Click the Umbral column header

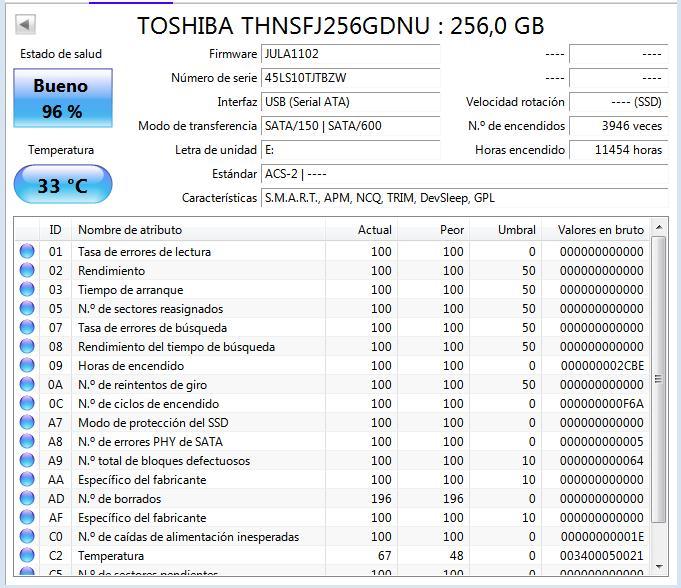[x=506, y=230]
